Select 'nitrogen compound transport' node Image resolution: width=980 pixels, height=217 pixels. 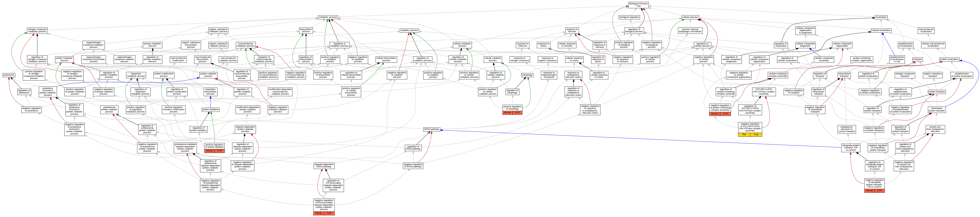905,75
